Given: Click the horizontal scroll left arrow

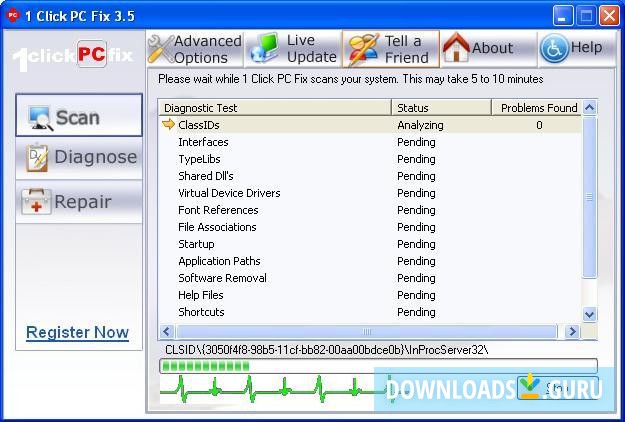Looking at the screenshot, I should [167, 331].
